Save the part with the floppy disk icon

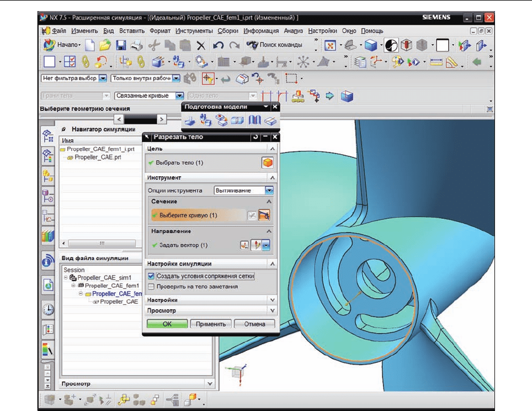(121, 45)
